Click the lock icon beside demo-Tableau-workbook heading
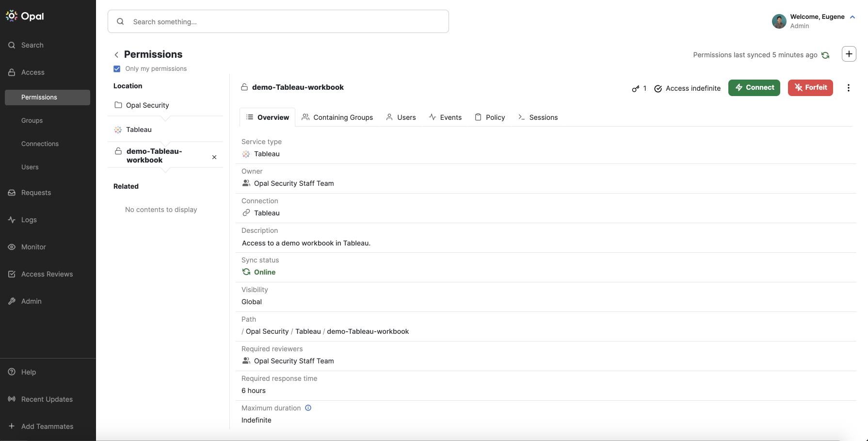This screenshot has width=868, height=441. click(x=244, y=87)
